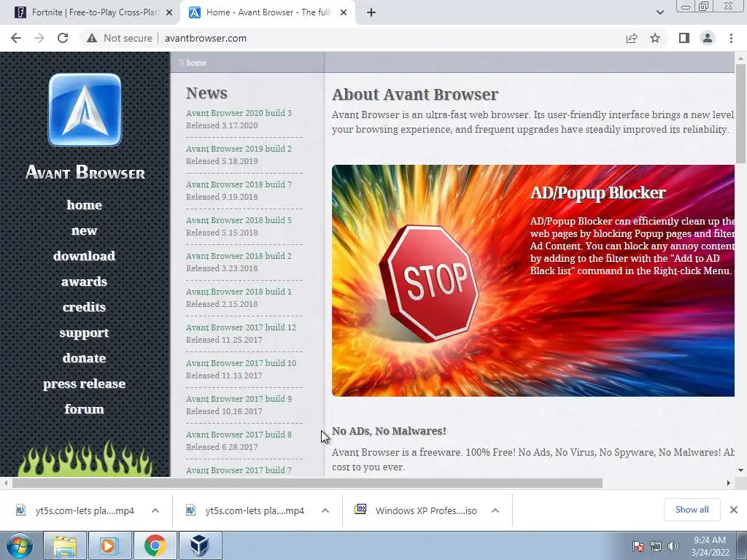Image resolution: width=747 pixels, height=560 pixels.
Task: Open the Action Center flag icon
Action: [x=638, y=546]
